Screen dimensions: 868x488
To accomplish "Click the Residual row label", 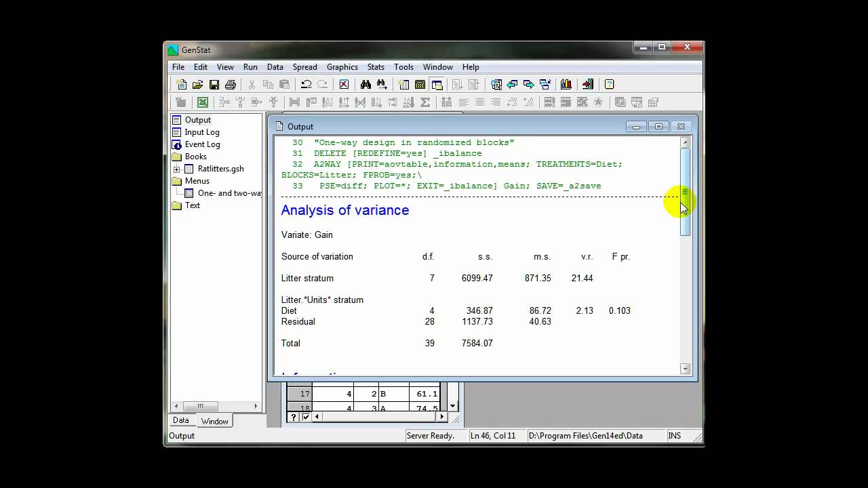I will click(298, 321).
